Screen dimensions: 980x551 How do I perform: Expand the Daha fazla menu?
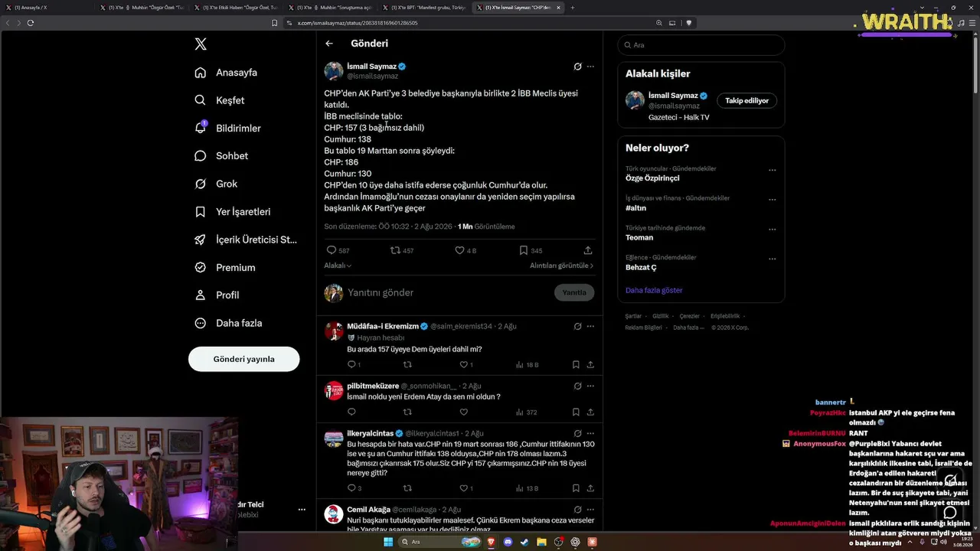[x=228, y=323]
